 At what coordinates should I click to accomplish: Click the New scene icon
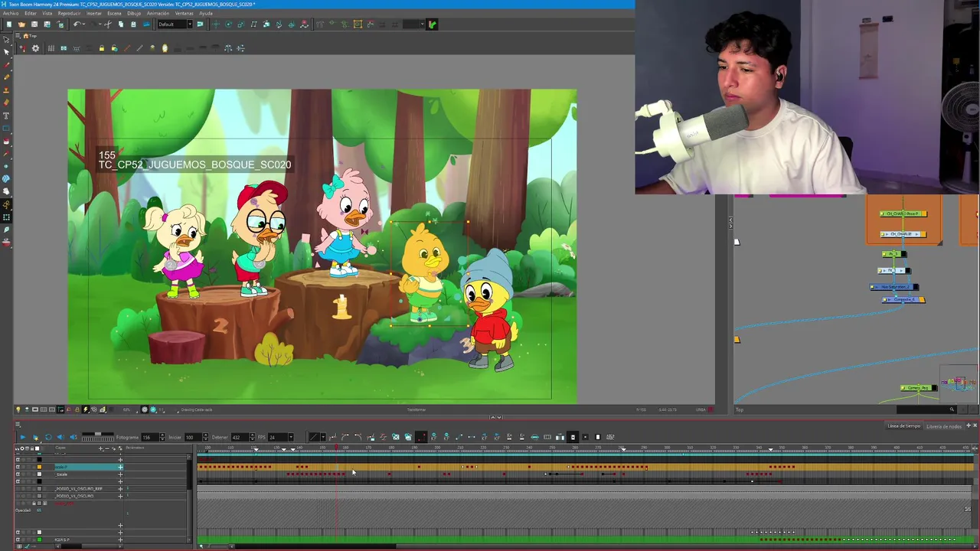pos(8,24)
